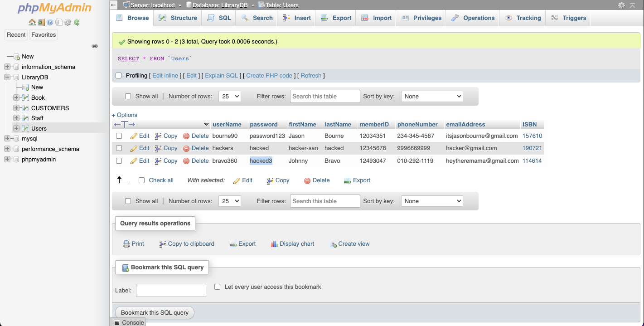Click the Filter rows search field

324,96
